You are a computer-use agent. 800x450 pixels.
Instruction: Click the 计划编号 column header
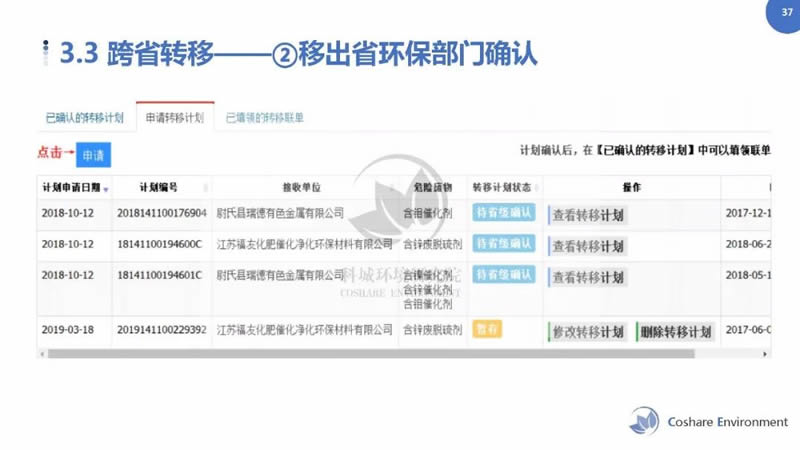coord(159,187)
